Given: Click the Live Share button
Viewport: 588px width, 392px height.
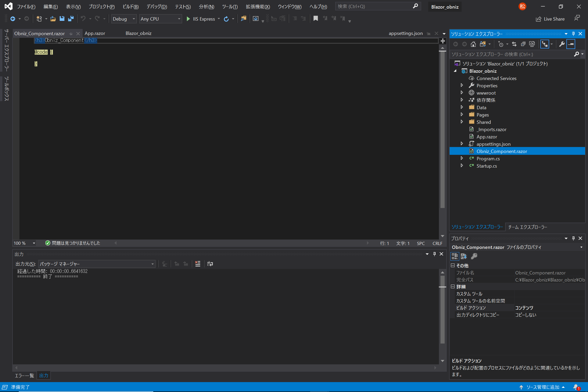Looking at the screenshot, I should point(550,19).
